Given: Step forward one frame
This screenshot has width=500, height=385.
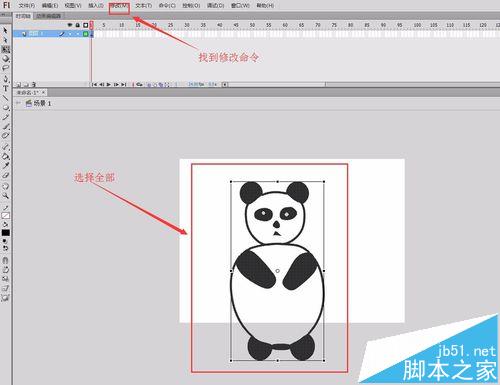Looking at the screenshot, I should [x=116, y=85].
